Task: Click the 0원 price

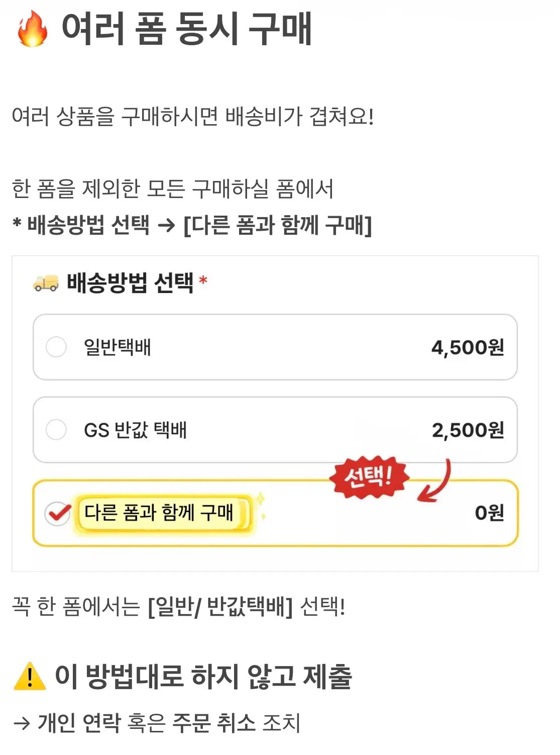Action: coord(489,513)
